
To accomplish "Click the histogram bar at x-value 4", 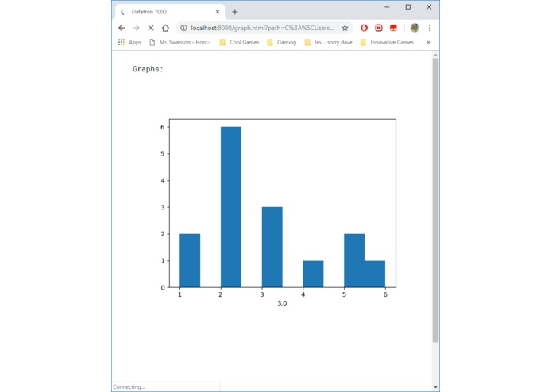I will pos(313,274).
